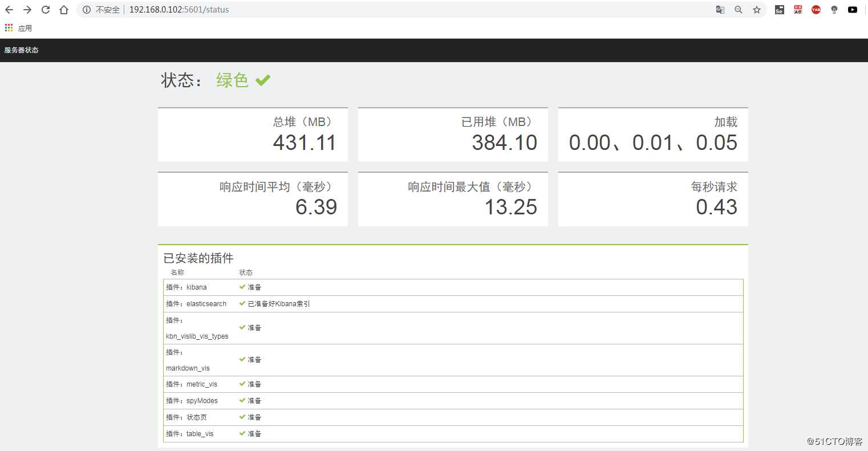Select the kbn_vislib_vis_types plugin name
The image size is (868, 451).
click(197, 336)
